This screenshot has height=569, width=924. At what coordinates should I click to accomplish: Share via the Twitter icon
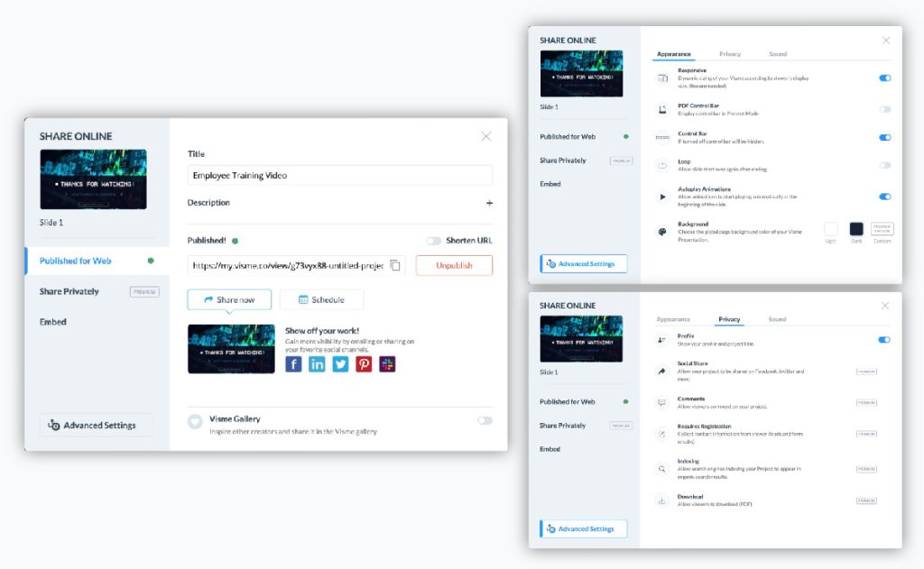340,364
